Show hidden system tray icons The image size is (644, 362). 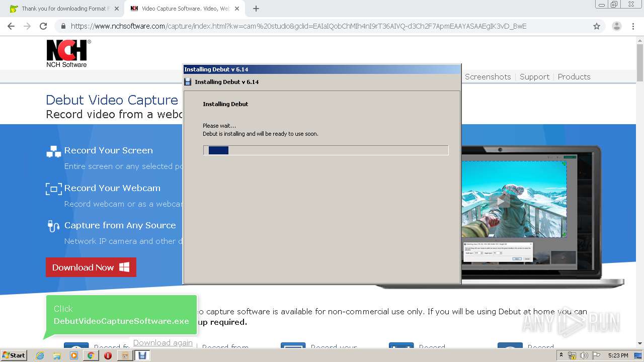click(561, 355)
